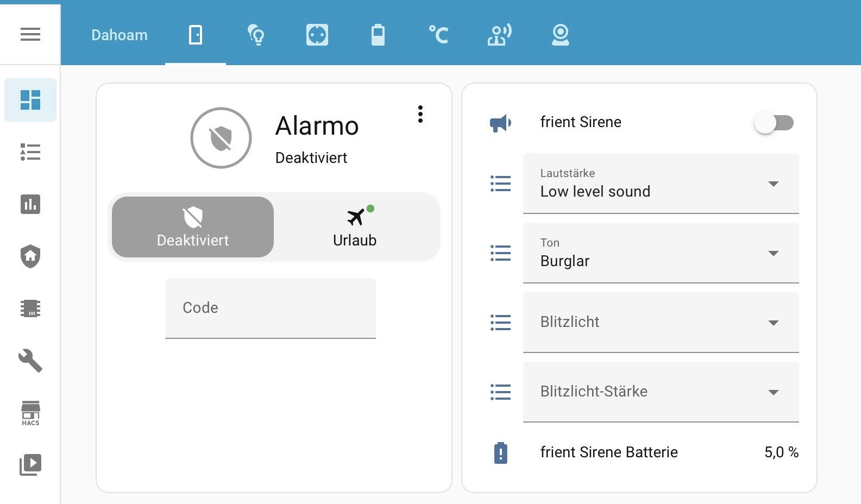
Task: Switch to the lightbulb lights tab
Action: [x=256, y=35]
